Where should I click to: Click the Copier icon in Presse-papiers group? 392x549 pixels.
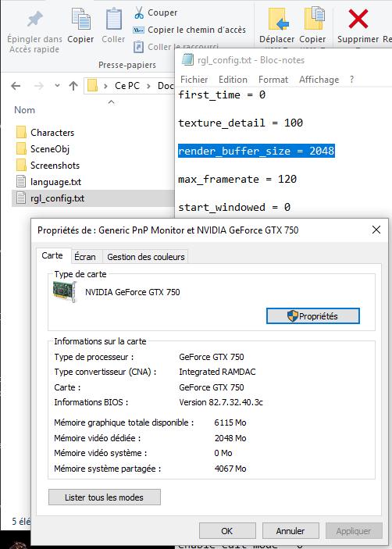click(81, 19)
